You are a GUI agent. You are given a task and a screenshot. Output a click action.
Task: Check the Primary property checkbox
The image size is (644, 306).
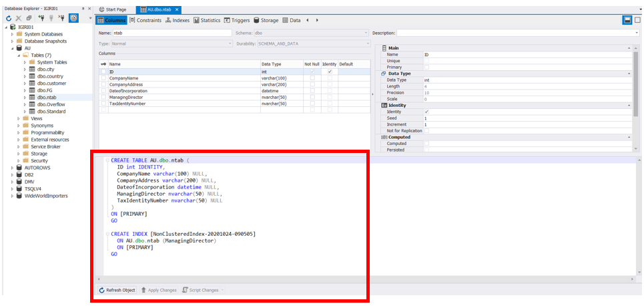click(x=426, y=67)
